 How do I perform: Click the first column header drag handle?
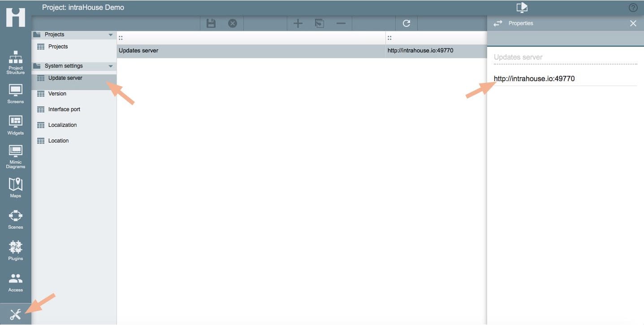(x=121, y=38)
